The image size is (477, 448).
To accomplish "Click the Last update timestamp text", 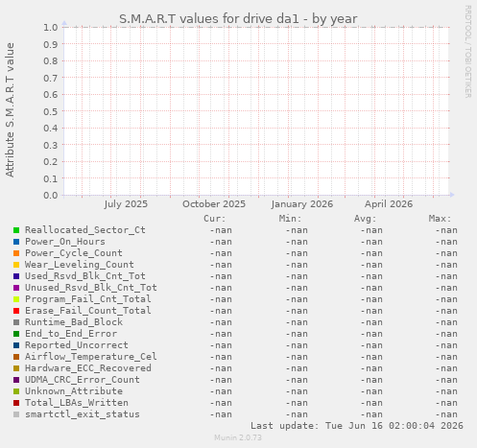I will coord(357,426).
